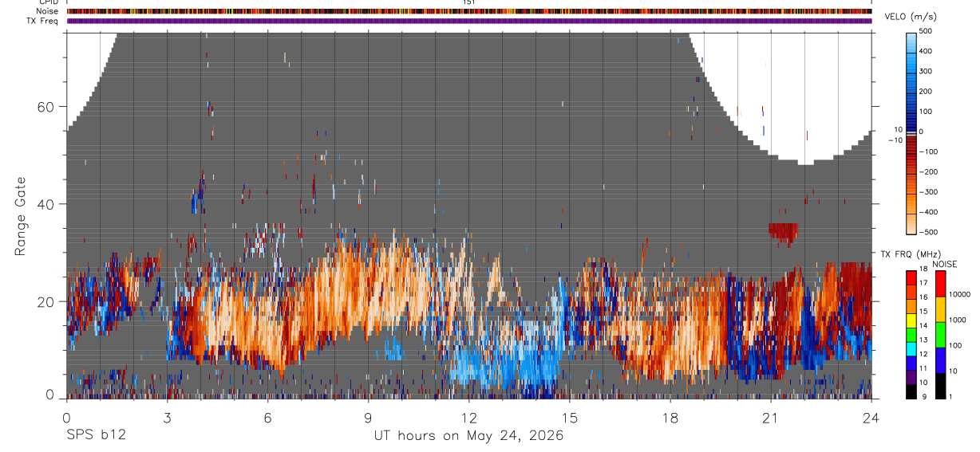Click the 'UT hours on May 24, 2026' label
Image resolution: width=980 pixels, height=452 pixels.
(x=468, y=436)
